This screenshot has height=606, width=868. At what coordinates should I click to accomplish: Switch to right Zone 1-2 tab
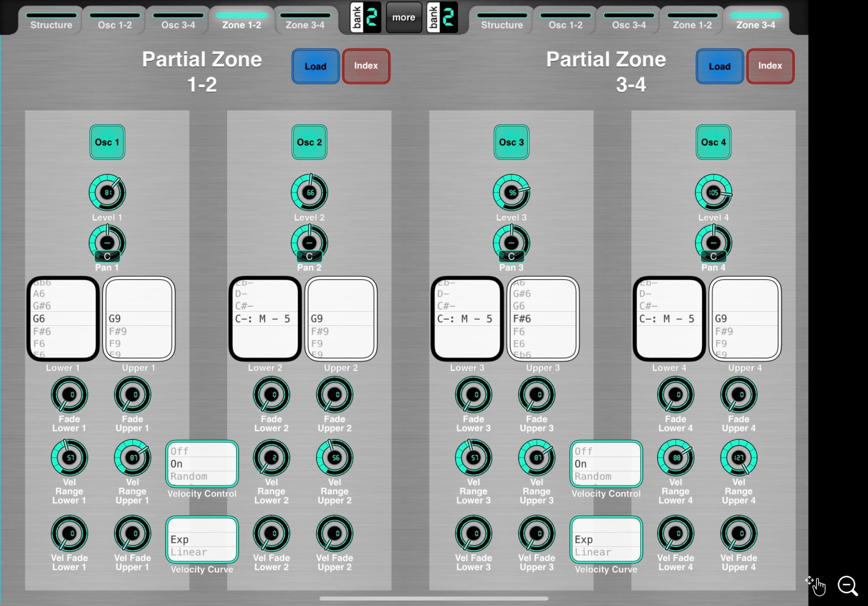point(692,21)
